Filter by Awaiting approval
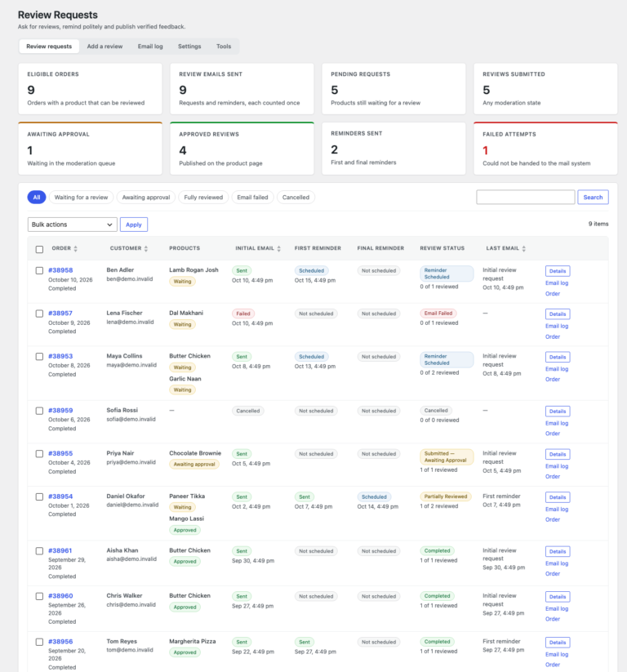 (146, 197)
